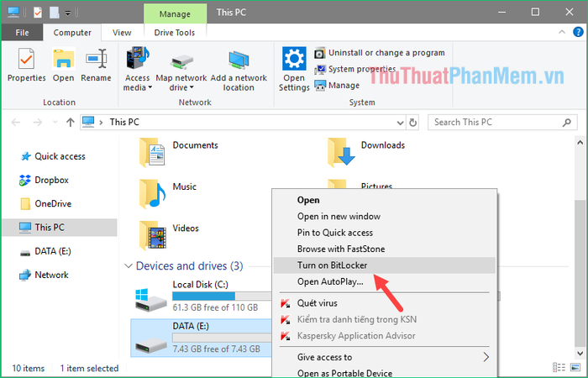
Task: Expand the Give access to submenu
Action: coord(385,357)
